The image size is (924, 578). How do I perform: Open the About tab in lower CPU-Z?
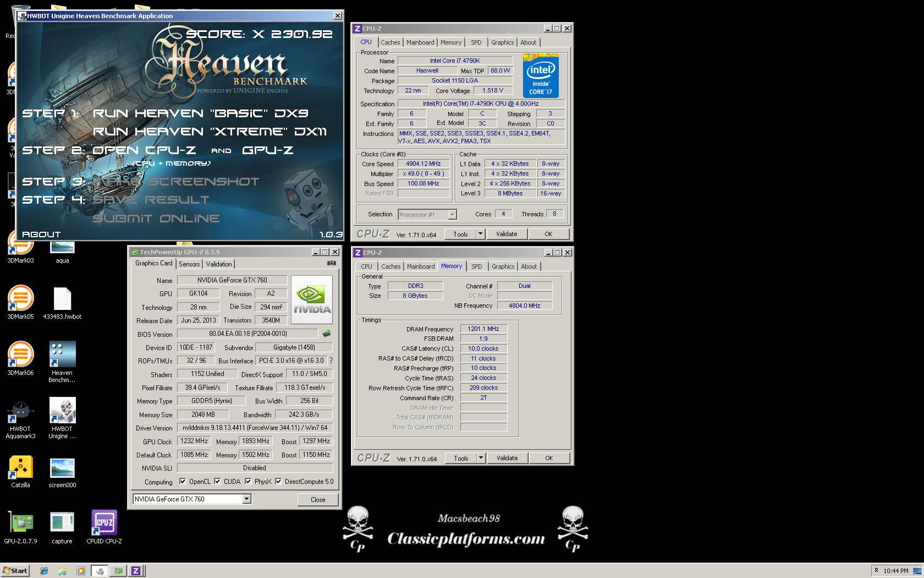[x=529, y=266]
